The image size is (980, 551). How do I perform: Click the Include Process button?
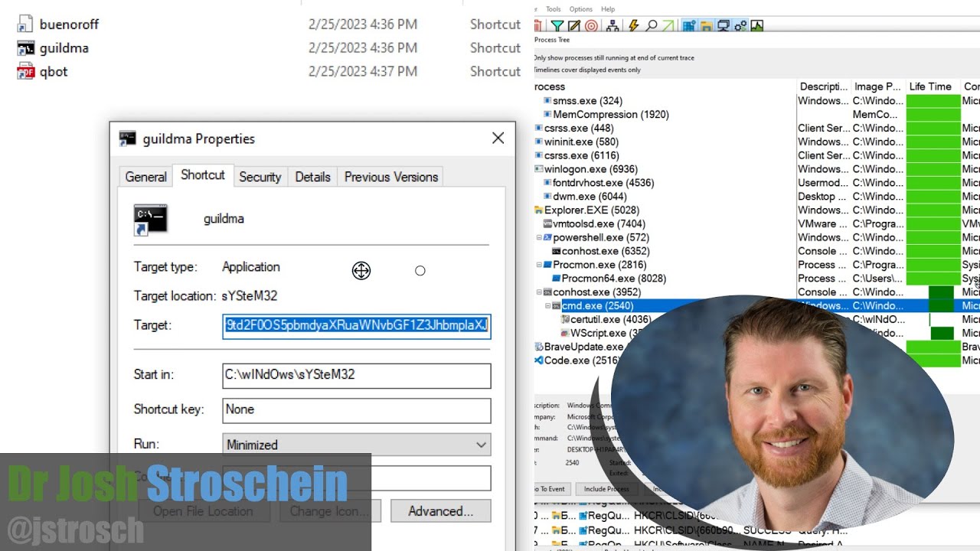(606, 489)
